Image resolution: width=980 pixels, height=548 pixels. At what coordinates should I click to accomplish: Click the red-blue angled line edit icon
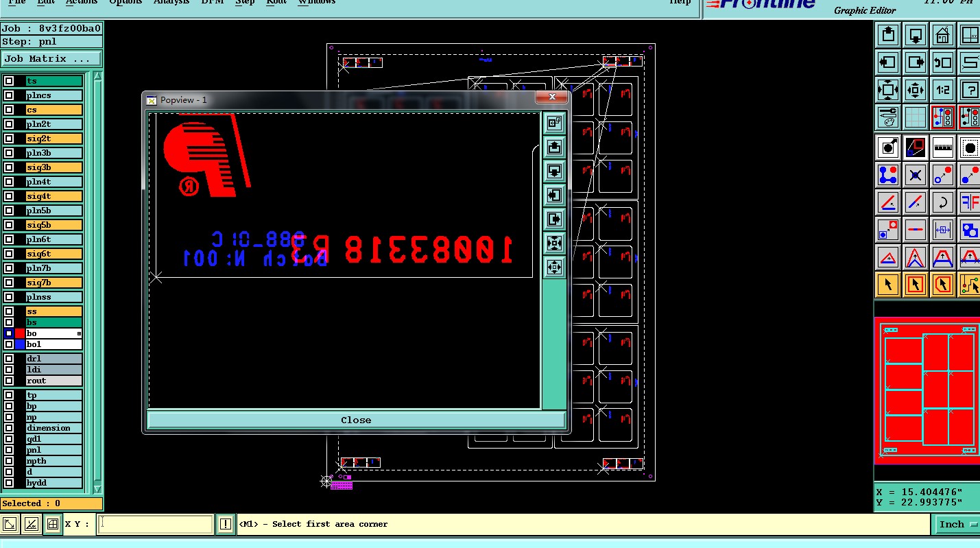click(x=888, y=203)
